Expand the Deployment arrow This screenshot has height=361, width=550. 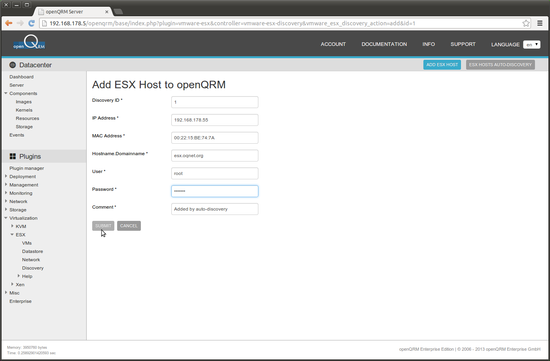point(6,176)
